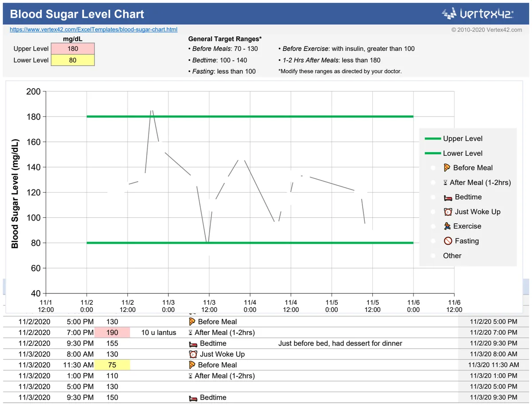Select the Lower Level value cell 80

click(73, 60)
